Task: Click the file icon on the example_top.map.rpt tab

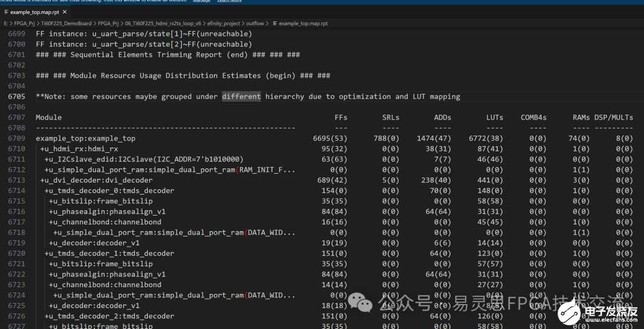Action: coord(6,12)
